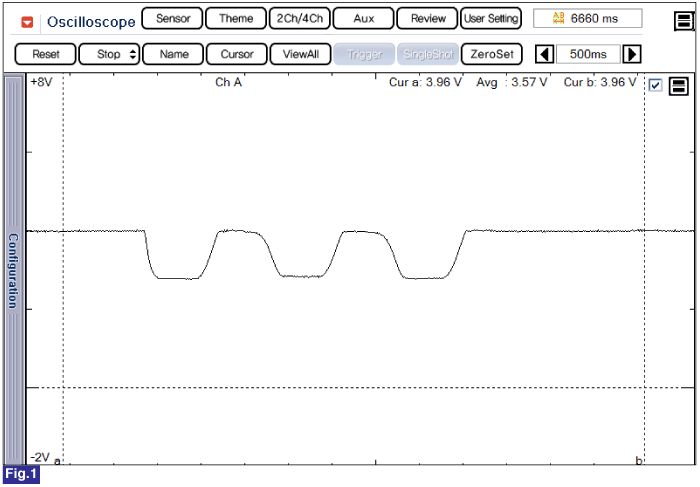Image resolution: width=700 pixels, height=487 pixels.
Task: Expand the Configuration side panel
Action: coord(13,270)
